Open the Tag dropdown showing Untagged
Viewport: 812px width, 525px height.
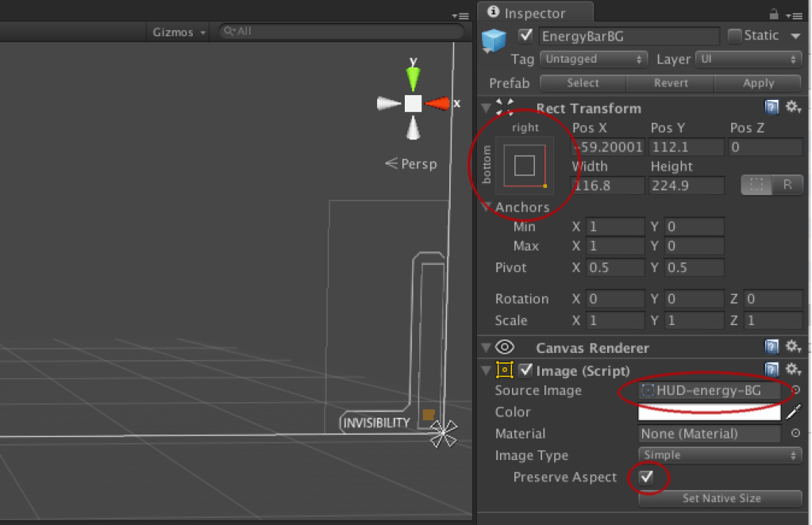click(593, 59)
